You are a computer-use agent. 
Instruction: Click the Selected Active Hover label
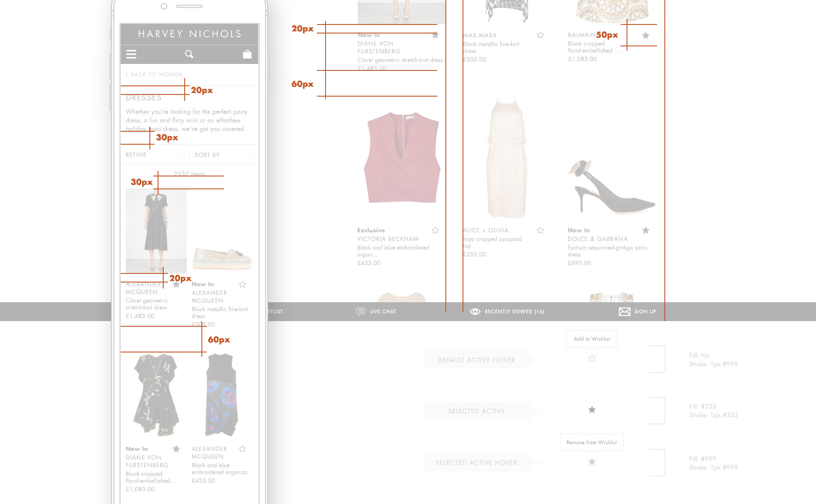pyautogui.click(x=476, y=463)
